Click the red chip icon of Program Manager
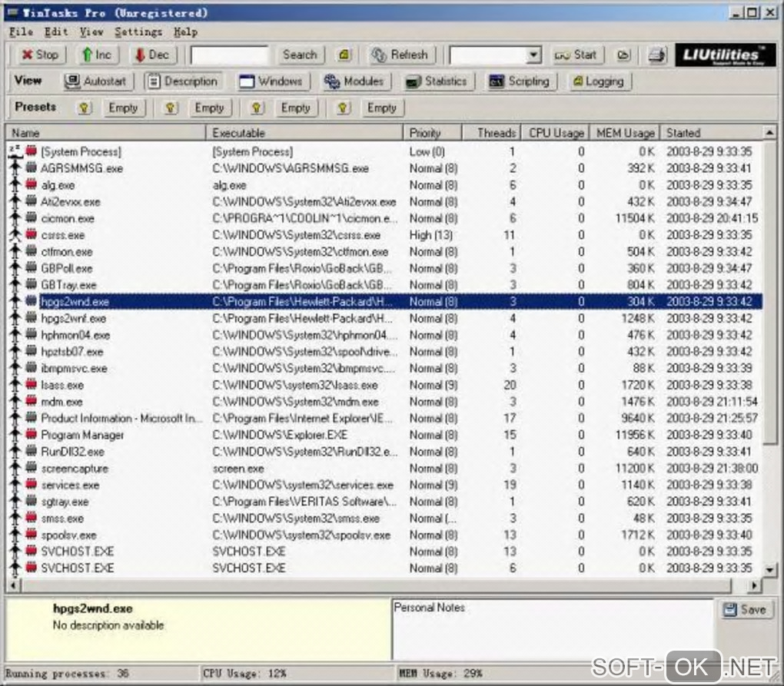This screenshot has height=686, width=784. tap(31, 434)
